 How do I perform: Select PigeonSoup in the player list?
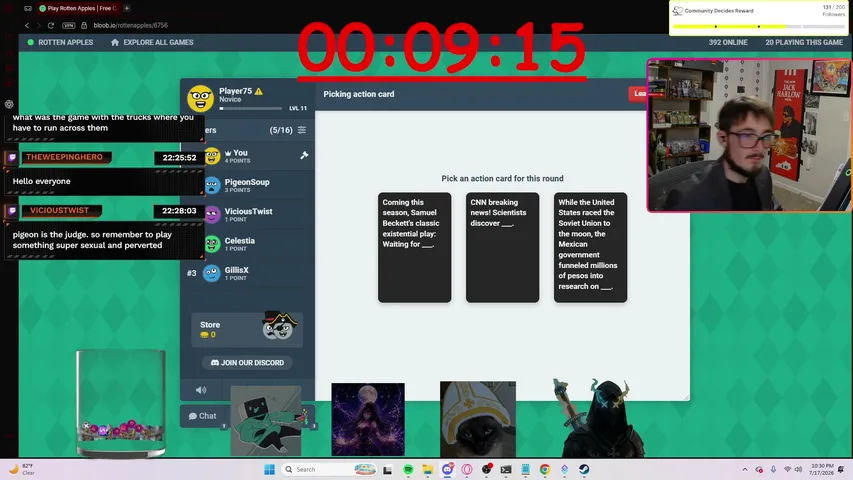pyautogui.click(x=248, y=185)
